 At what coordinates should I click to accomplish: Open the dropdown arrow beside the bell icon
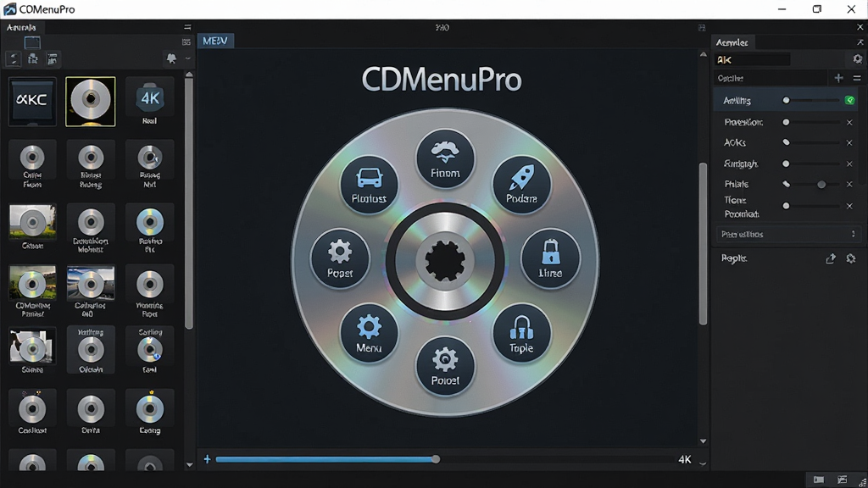click(187, 58)
